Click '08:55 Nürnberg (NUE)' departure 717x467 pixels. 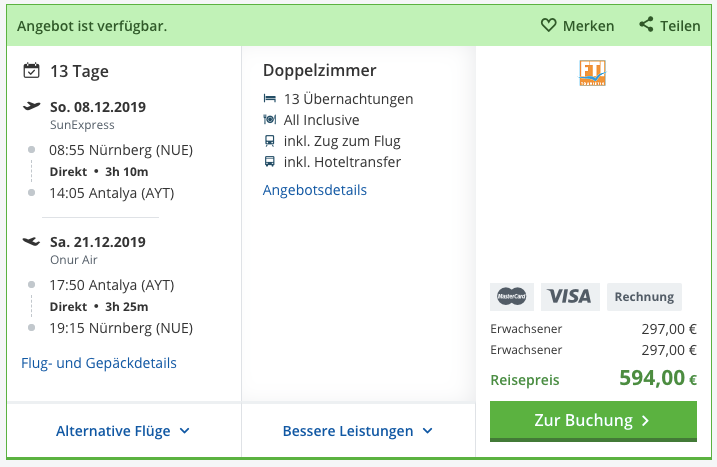tap(121, 150)
